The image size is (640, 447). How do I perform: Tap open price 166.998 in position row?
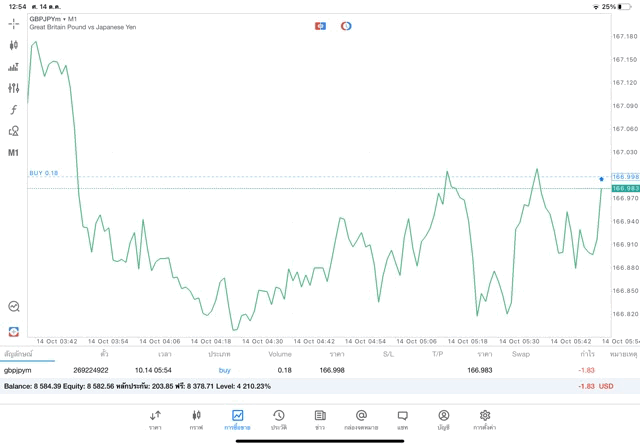(332, 370)
